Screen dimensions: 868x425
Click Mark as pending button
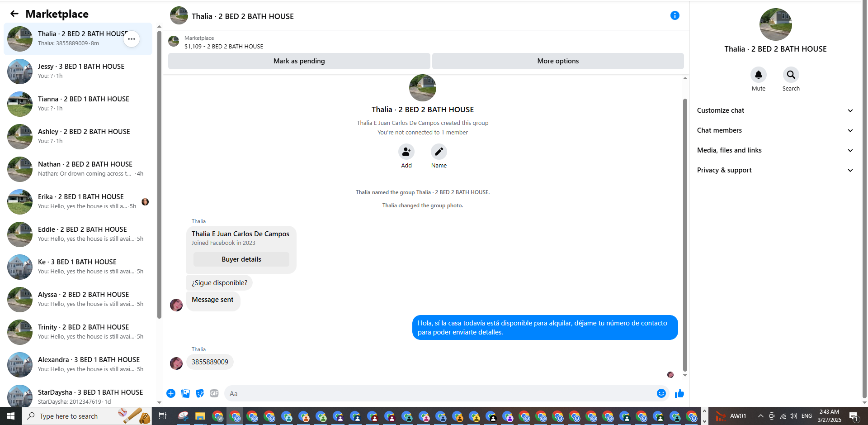pyautogui.click(x=299, y=61)
